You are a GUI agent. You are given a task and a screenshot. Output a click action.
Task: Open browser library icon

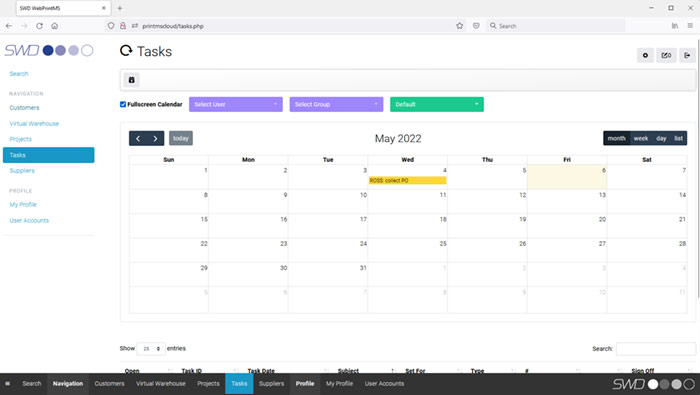675,26
